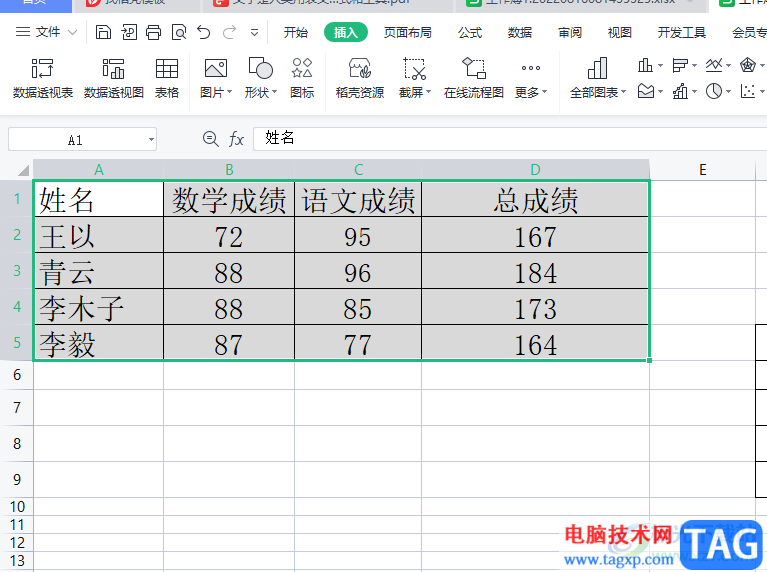Click the cell with value 164

click(535, 343)
